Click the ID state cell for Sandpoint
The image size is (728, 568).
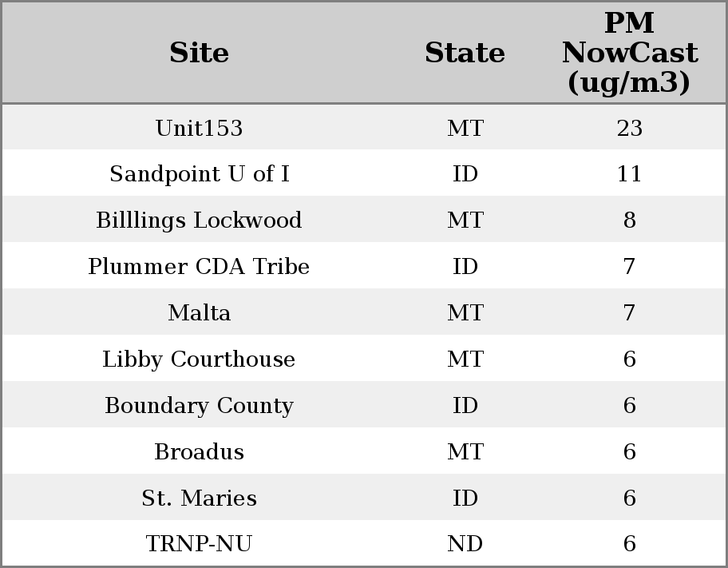(465, 174)
